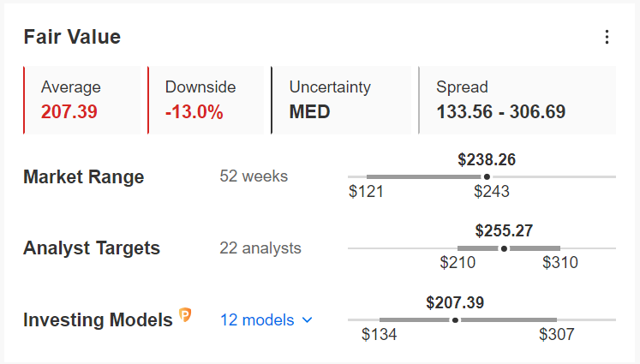Click the Fair Value heading

pos(72,37)
